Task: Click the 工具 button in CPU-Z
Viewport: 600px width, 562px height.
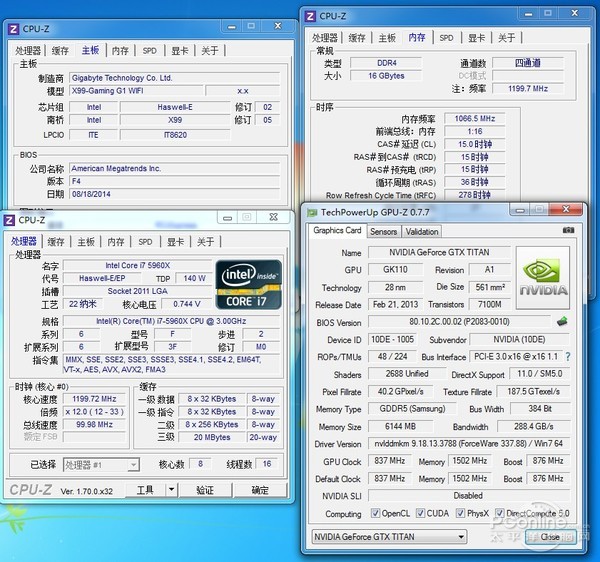Action: (145, 489)
